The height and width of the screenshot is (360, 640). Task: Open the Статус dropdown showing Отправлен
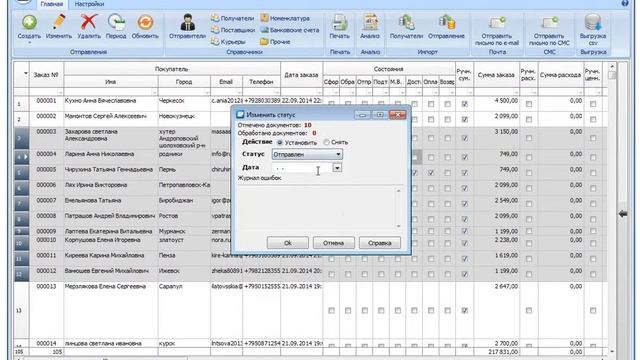pos(307,154)
